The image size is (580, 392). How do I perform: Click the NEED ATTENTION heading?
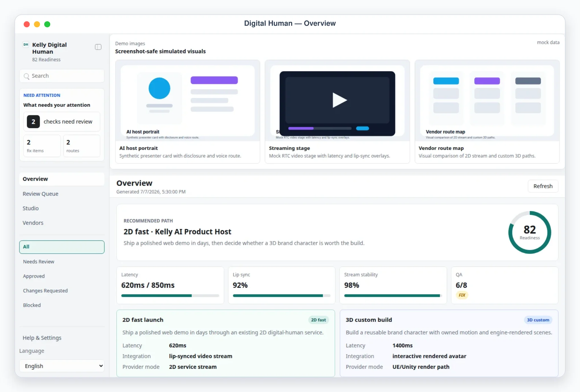coord(42,95)
